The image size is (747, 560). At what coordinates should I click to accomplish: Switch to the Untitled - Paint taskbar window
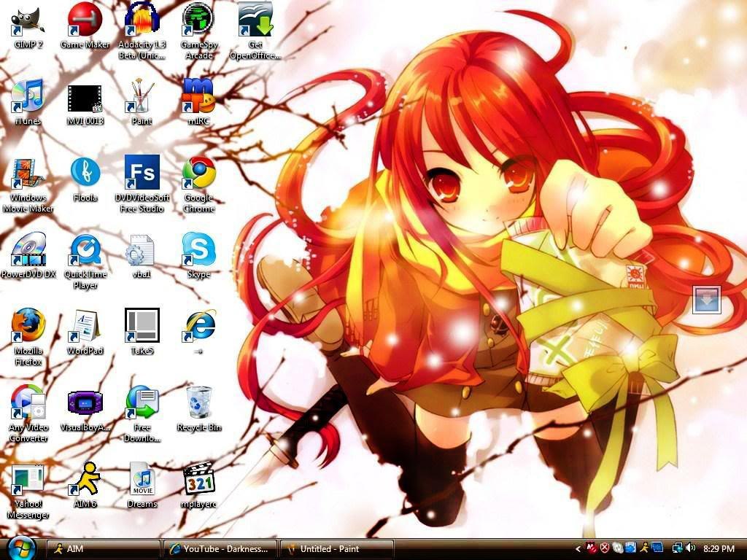click(337, 549)
